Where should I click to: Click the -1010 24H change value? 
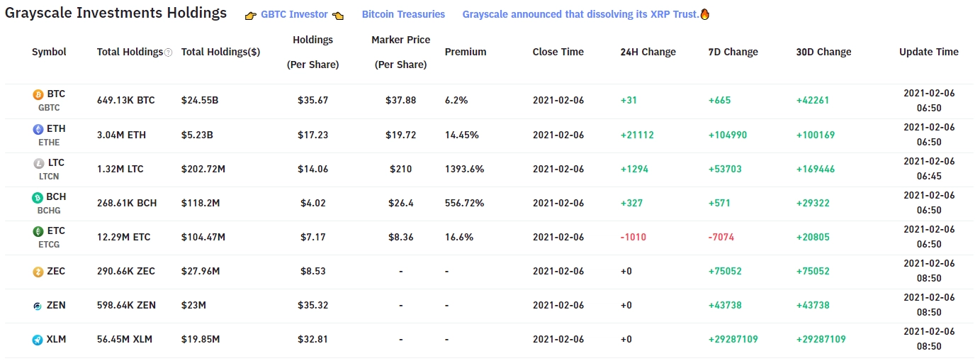click(x=633, y=237)
